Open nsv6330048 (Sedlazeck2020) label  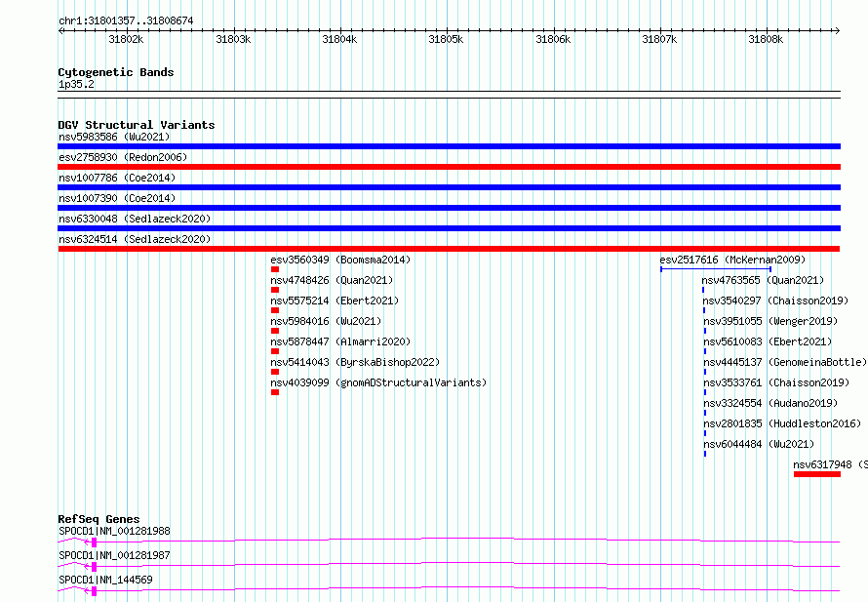tap(135, 219)
